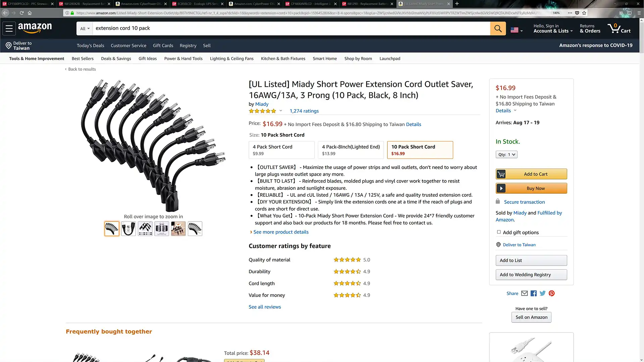Bookmark this page with star icon
The height and width of the screenshot is (362, 644).
(x=584, y=13)
